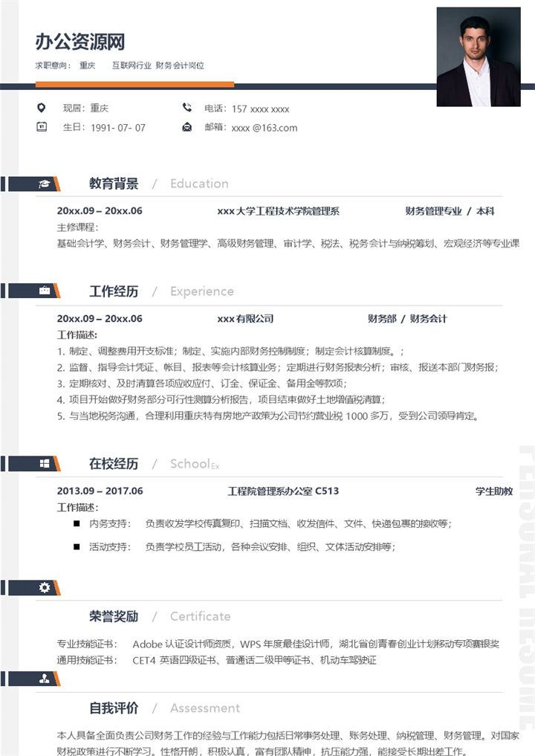
Task: Click the graduation cap icon for 教育背景
Action: click(45, 184)
